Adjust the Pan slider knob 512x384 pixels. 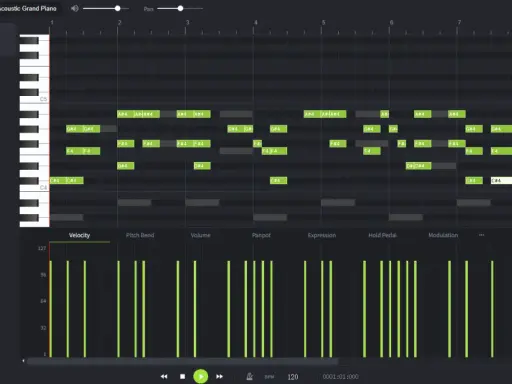point(180,8)
